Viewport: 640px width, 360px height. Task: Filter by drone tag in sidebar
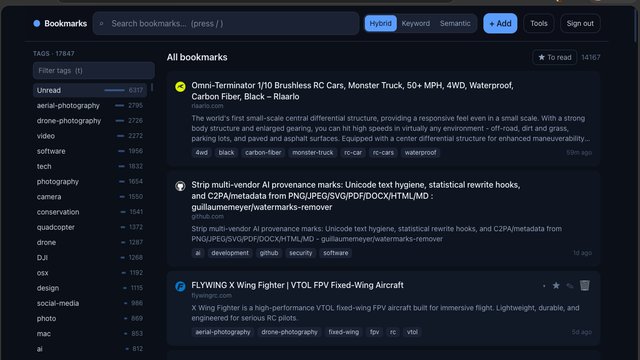pos(90,242)
